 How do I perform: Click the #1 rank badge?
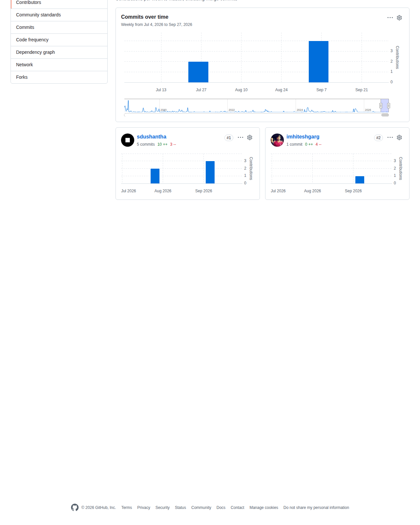(x=229, y=138)
